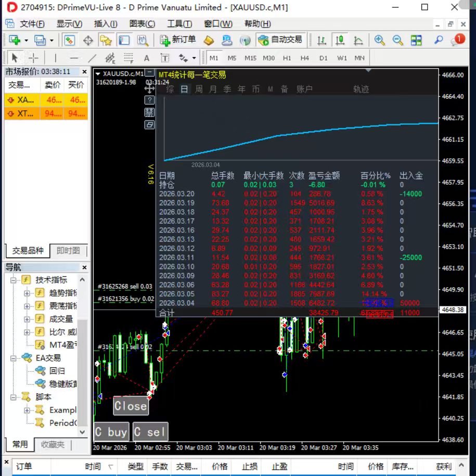The image size is (476, 476).
Task: Switch timeframe to M5
Action: [232, 58]
